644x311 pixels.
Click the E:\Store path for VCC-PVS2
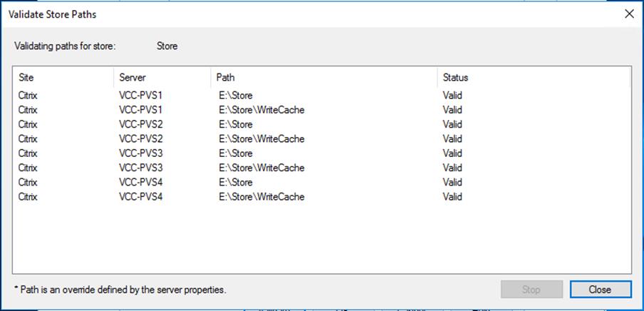tap(236, 124)
